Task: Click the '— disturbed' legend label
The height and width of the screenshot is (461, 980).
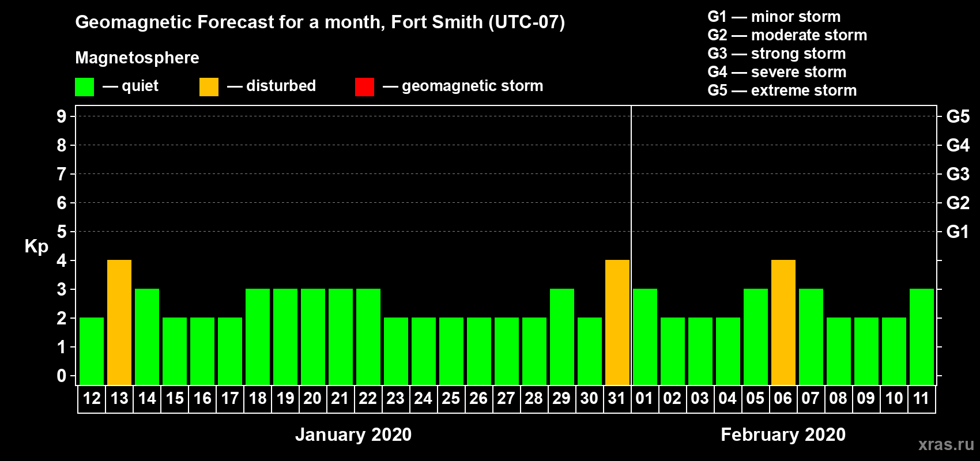Action: point(272,86)
